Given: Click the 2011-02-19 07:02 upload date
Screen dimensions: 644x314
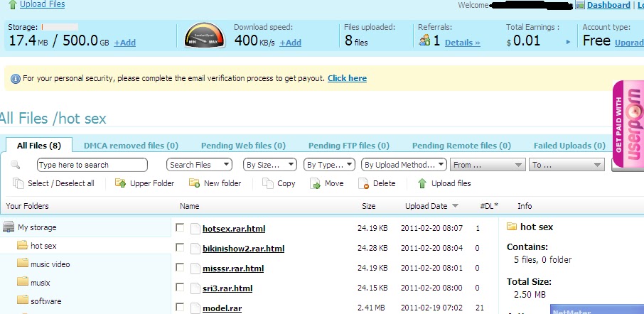Looking at the screenshot, I should [x=431, y=307].
